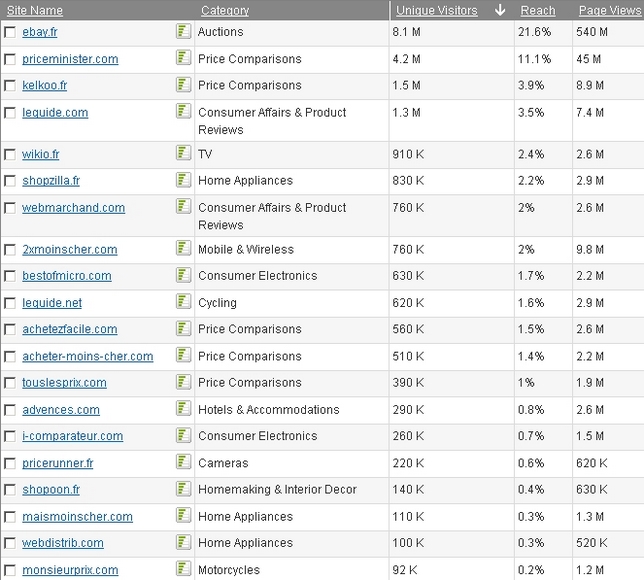The image size is (644, 580).
Task: Visit the leguide.com link
Action: (55, 113)
